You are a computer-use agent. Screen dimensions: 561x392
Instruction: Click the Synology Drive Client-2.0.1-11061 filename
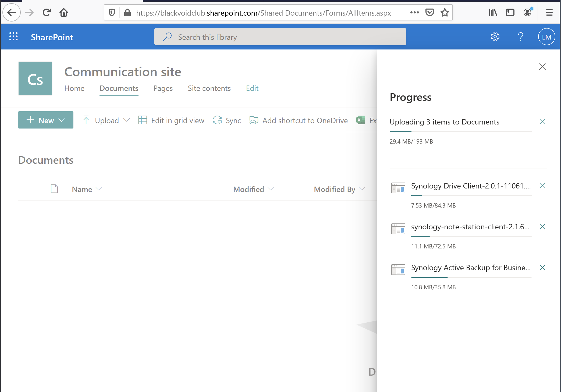471,186
